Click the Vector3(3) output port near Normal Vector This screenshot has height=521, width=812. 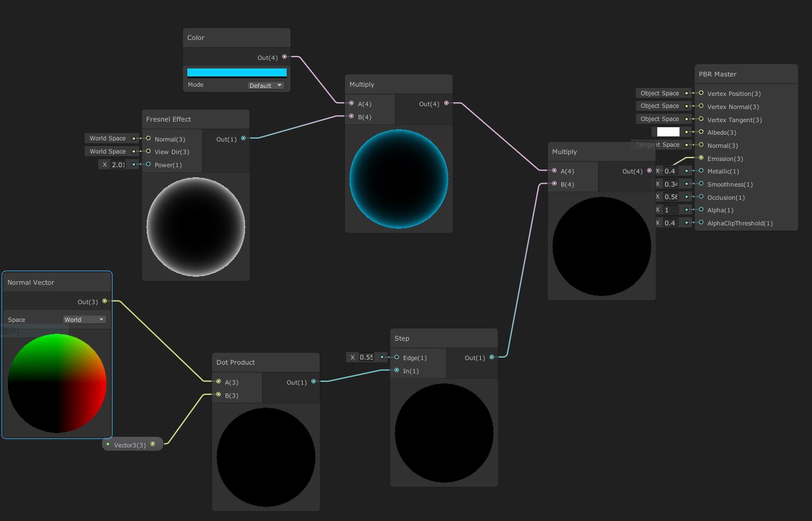point(153,444)
